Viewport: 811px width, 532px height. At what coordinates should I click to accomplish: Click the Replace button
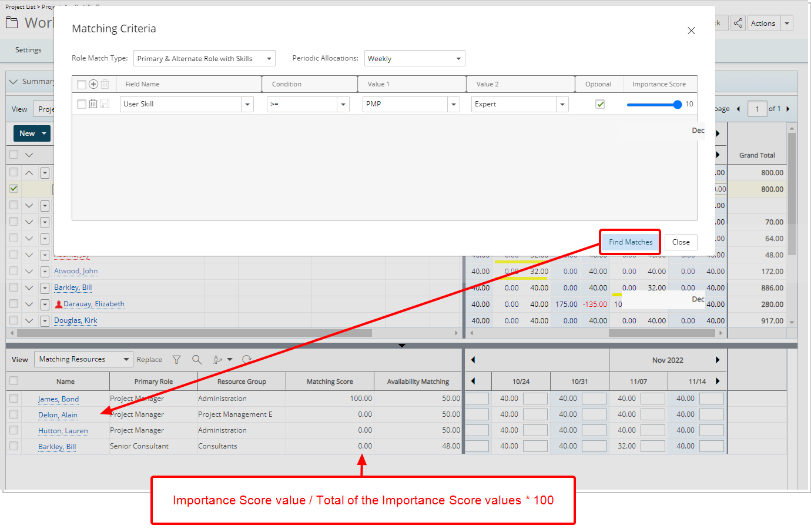[149, 359]
